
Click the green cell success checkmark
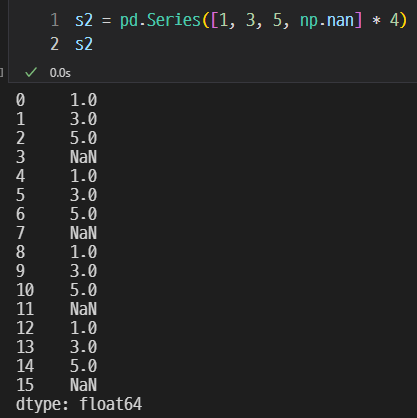(31, 72)
